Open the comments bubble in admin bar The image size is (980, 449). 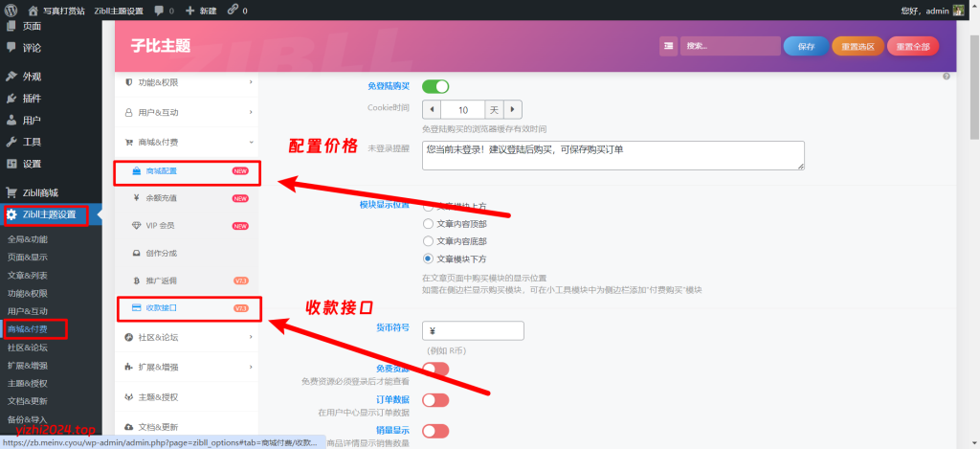click(160, 11)
